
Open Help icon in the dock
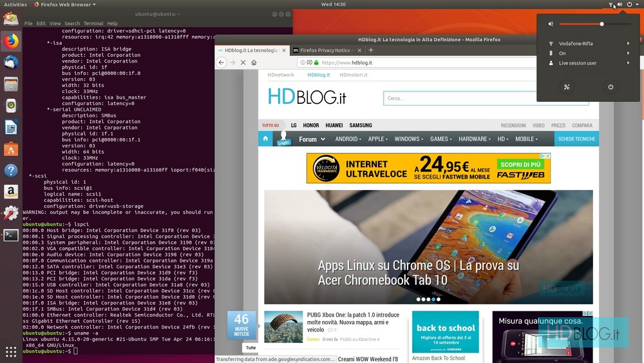tap(11, 170)
